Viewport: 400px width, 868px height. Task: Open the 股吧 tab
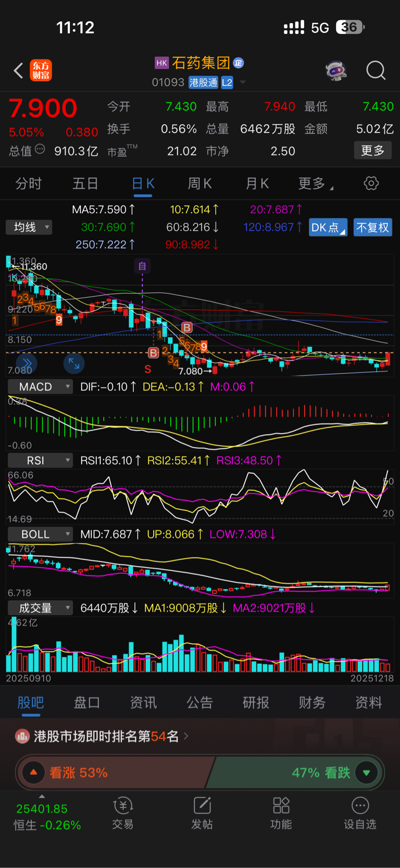(31, 703)
